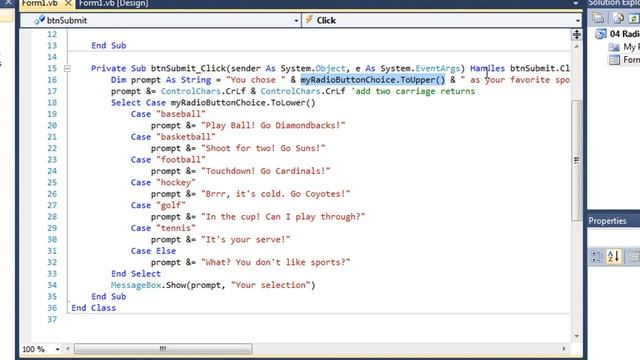
Task: Click the MessageBox.Show(prompt line
Action: point(213,286)
